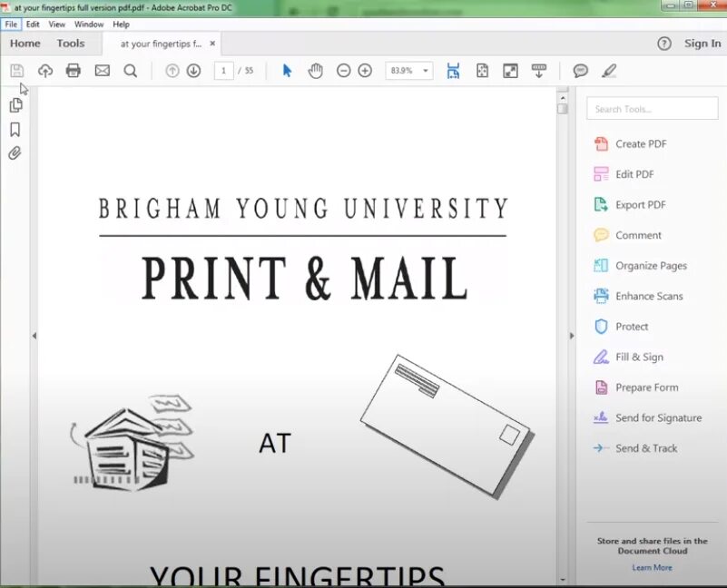Go to next page arrow
Screen dimensions: 727x588
[x=194, y=71]
